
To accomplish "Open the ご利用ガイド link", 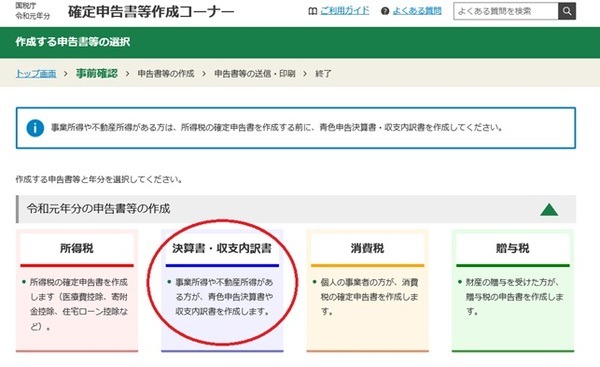I will [x=344, y=11].
